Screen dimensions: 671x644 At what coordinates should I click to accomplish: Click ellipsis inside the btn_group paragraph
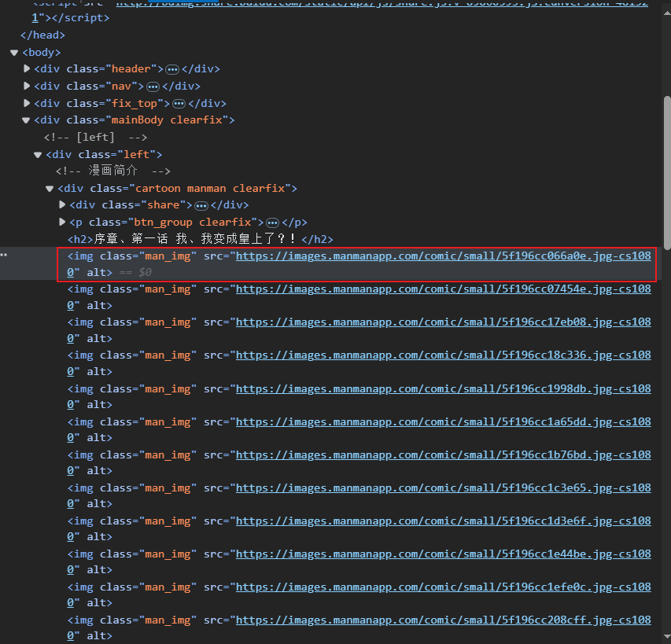coord(271,222)
